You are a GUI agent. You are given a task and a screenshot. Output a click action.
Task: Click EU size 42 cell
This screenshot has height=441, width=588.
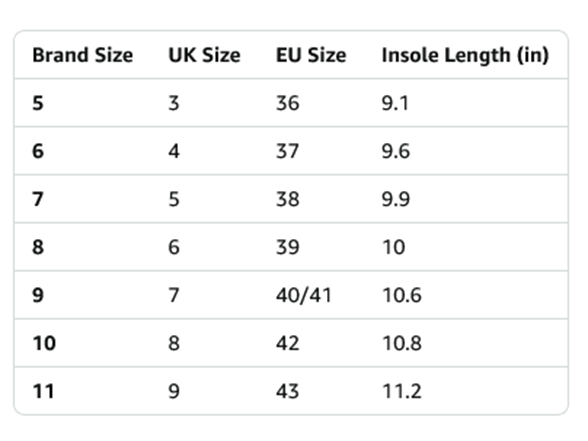(x=288, y=343)
